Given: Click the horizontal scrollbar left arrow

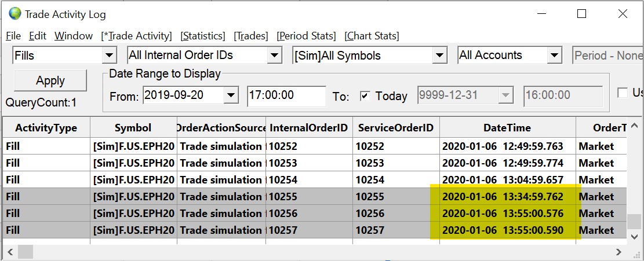Looking at the screenshot, I should (10, 252).
